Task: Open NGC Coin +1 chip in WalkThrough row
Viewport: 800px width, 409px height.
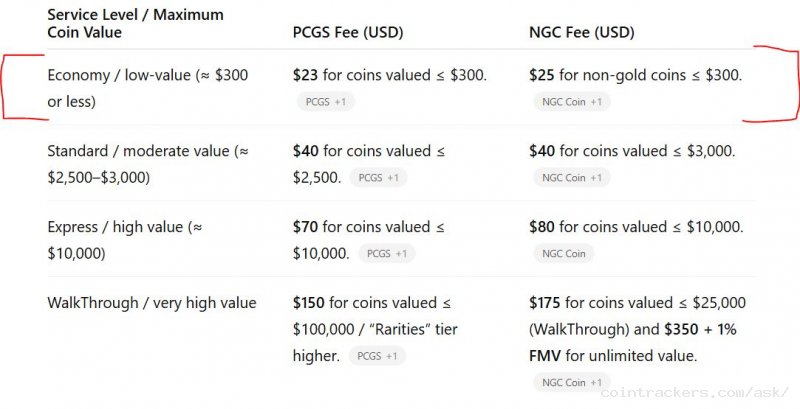Action: (x=571, y=382)
